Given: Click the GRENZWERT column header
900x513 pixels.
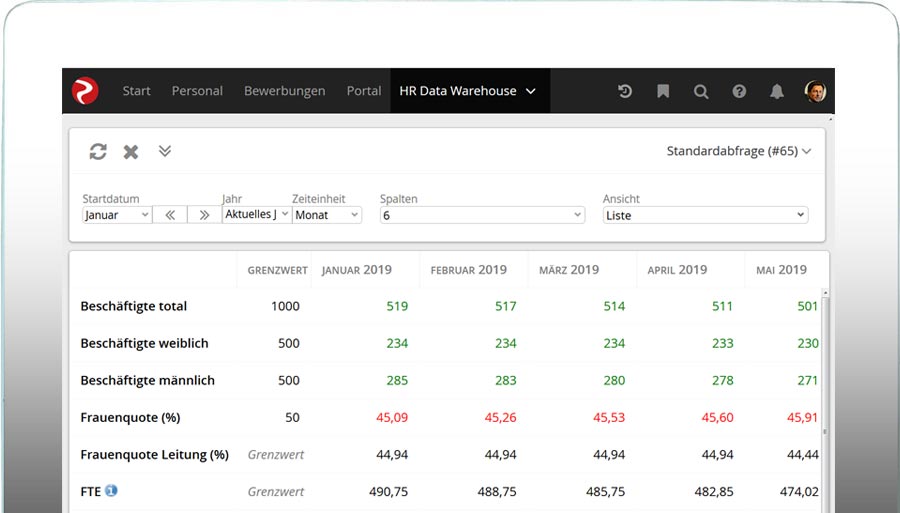Looking at the screenshot, I should tap(277, 270).
